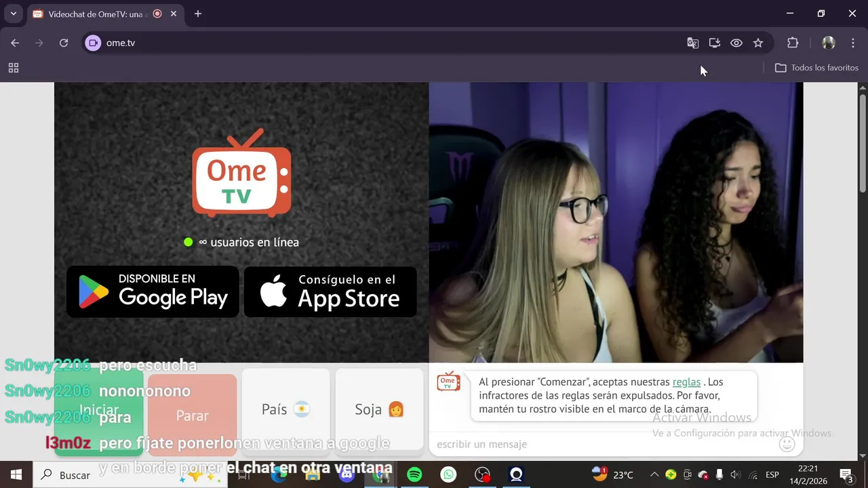
Task: Open OBS Studio from the taskbar
Action: coord(482,475)
